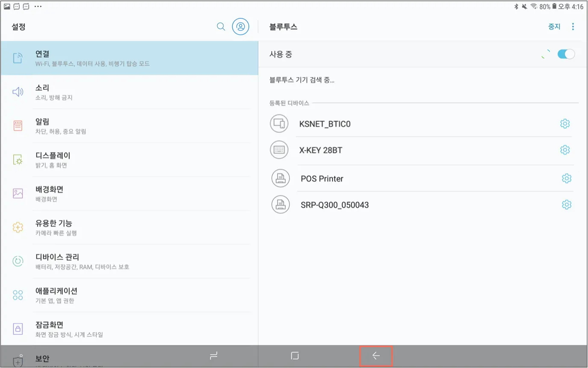Tap the 잠금화면 lock icon
The width and height of the screenshot is (588, 368).
click(x=18, y=329)
